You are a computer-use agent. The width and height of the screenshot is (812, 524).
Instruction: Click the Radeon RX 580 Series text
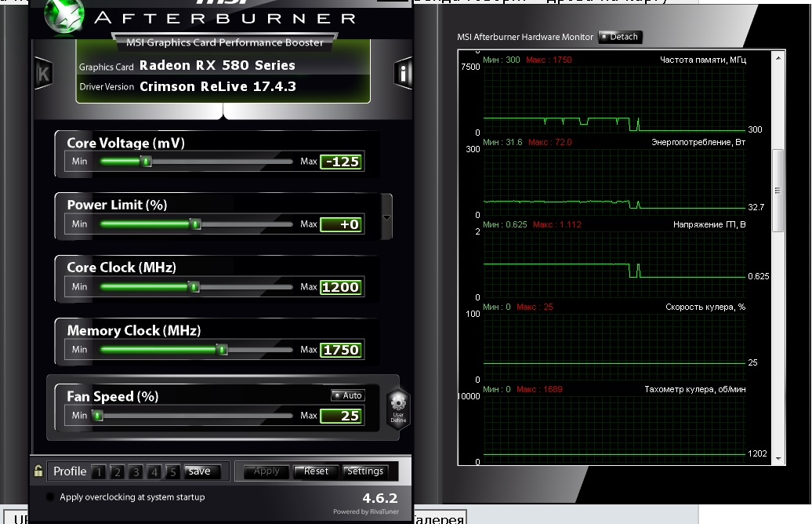[x=218, y=65]
